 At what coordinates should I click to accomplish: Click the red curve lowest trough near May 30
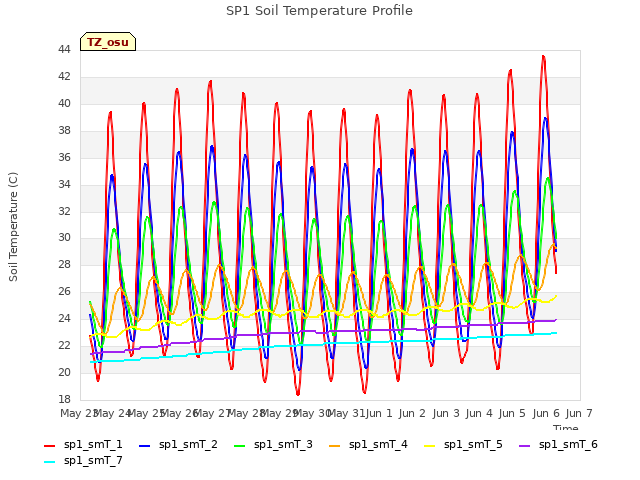point(298,394)
